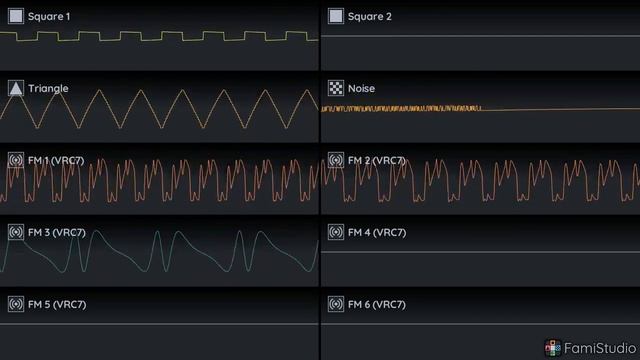The image size is (640, 360).
Task: Click the Triangle channel waveform
Action: [x=159, y=109]
